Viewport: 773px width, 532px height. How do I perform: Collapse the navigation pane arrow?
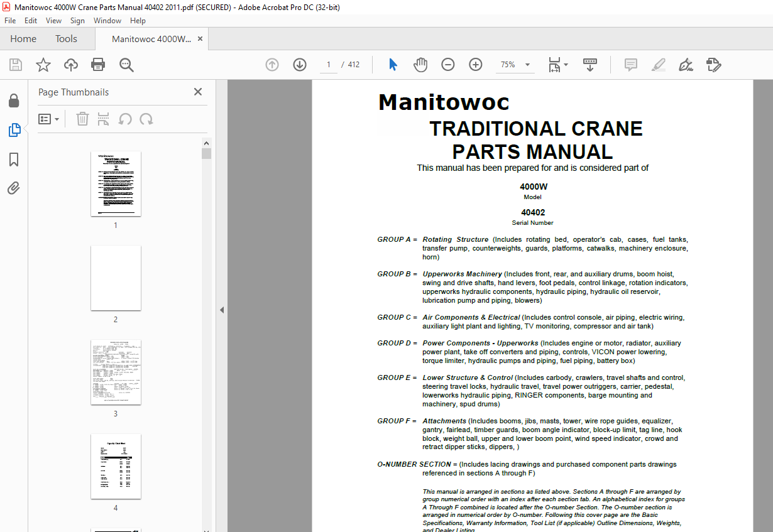(221, 310)
